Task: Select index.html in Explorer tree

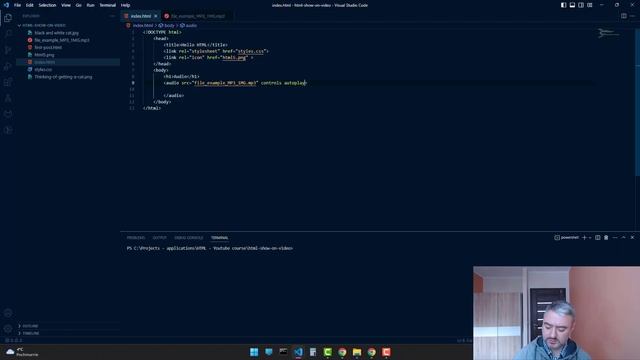Action: [44, 62]
